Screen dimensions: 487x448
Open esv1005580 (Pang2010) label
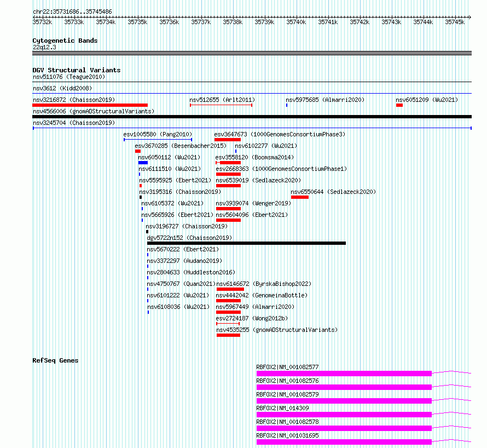coord(158,134)
